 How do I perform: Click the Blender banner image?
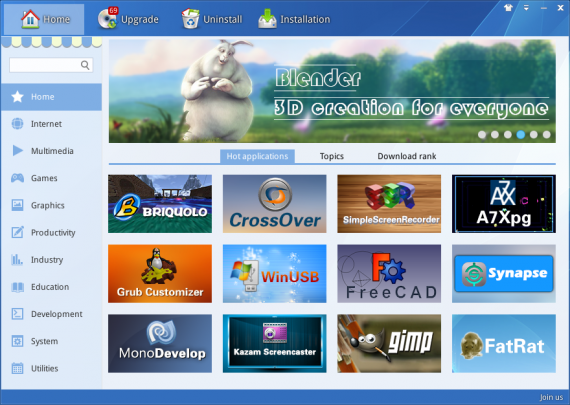[332, 91]
